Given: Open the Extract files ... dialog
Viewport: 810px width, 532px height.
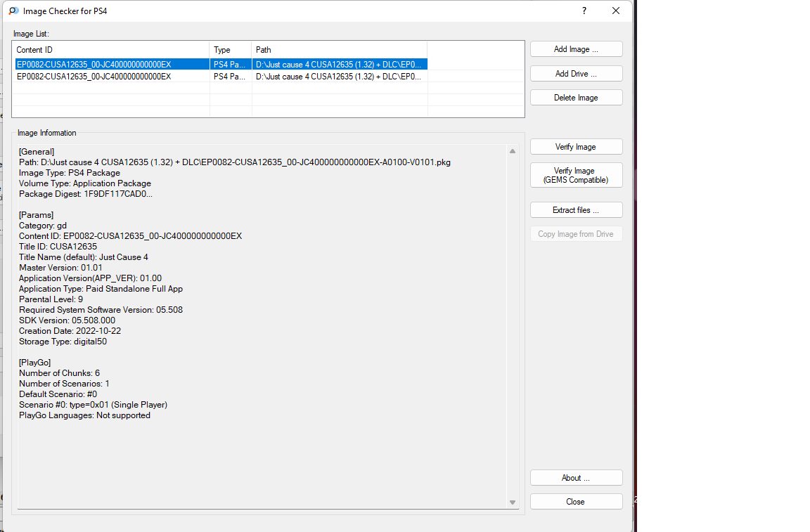Looking at the screenshot, I should tap(576, 209).
